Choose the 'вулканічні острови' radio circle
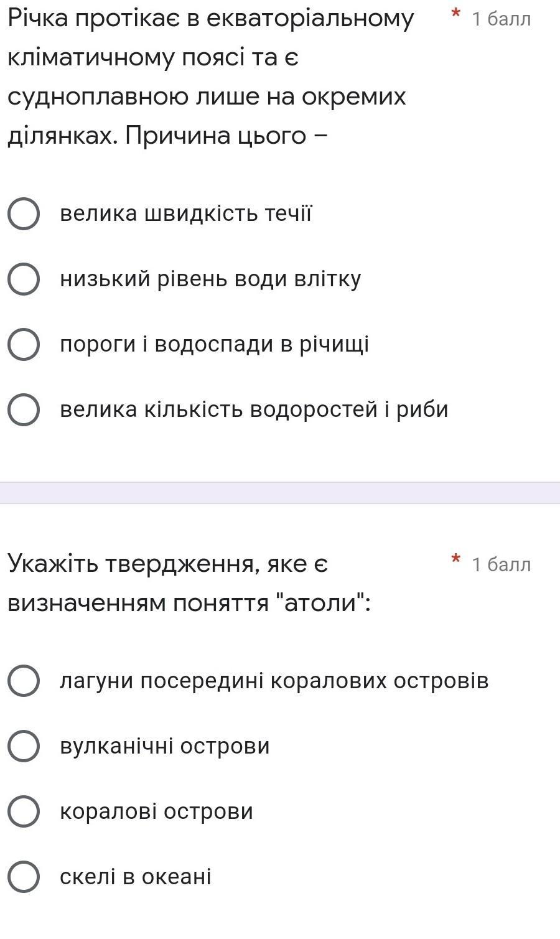 [x=24, y=746]
